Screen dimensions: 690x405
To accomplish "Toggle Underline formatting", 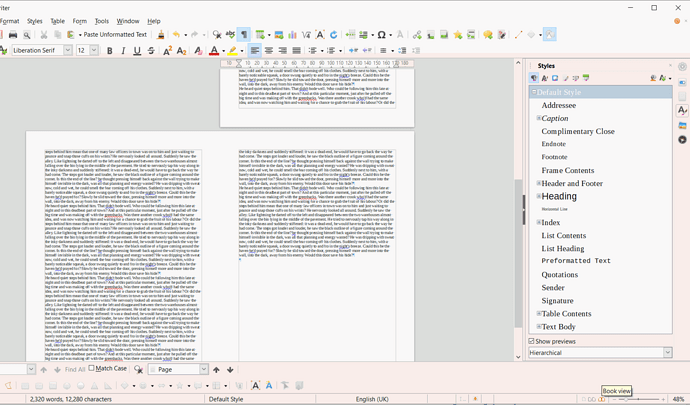I will click(137, 51).
